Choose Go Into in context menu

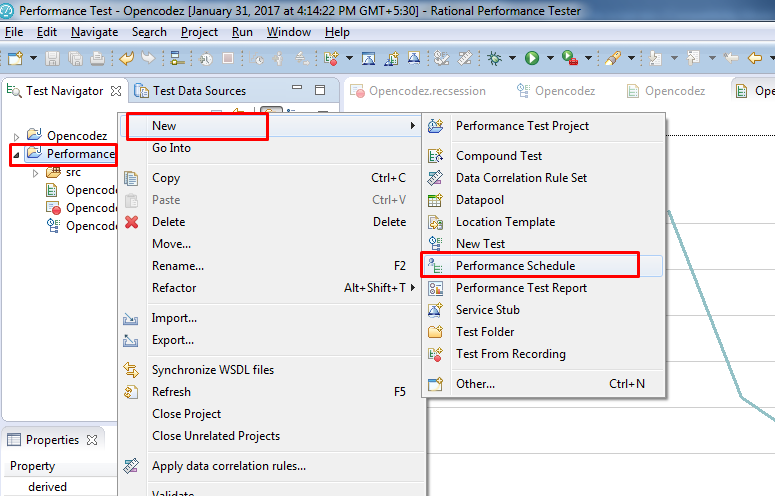point(270,148)
